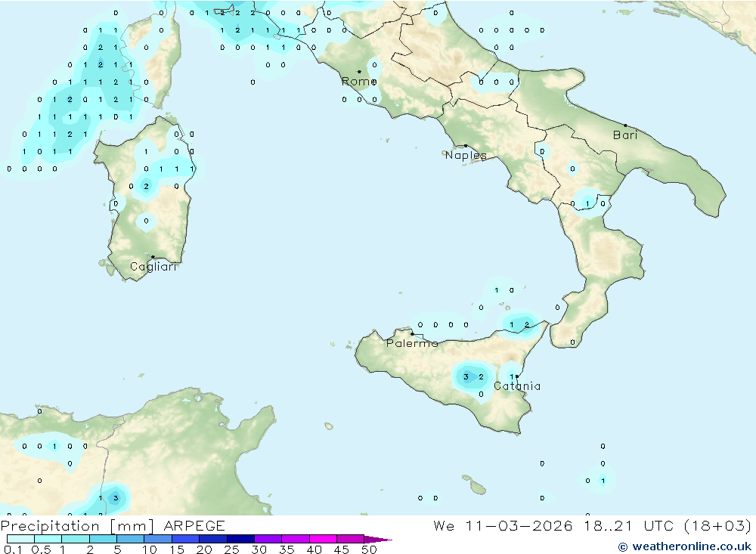Select the Bari city label
Screen dimensions: 756x554
tap(624, 135)
